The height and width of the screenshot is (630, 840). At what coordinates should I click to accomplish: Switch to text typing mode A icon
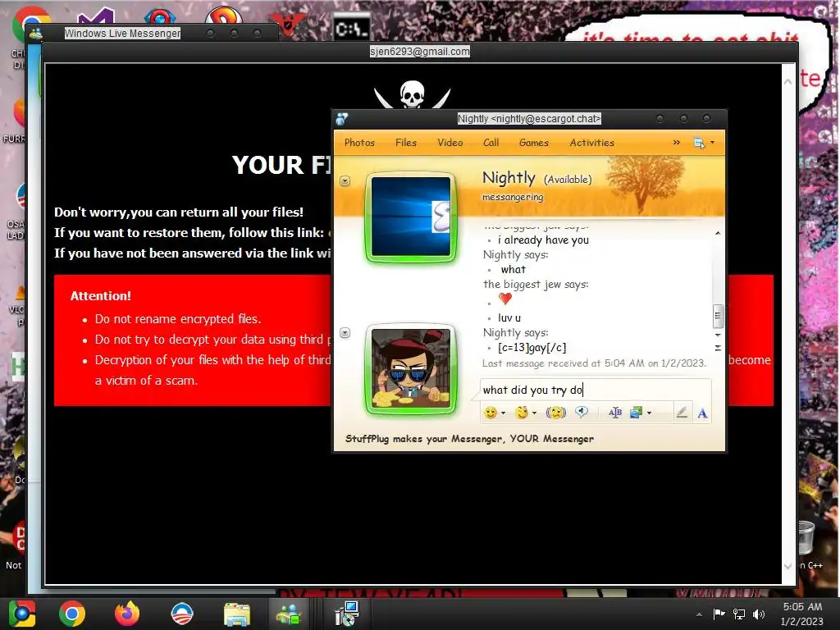coord(702,413)
